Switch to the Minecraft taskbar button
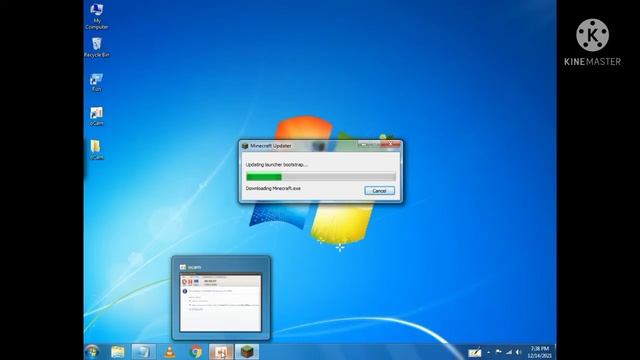This screenshot has width=640, height=360. click(247, 352)
